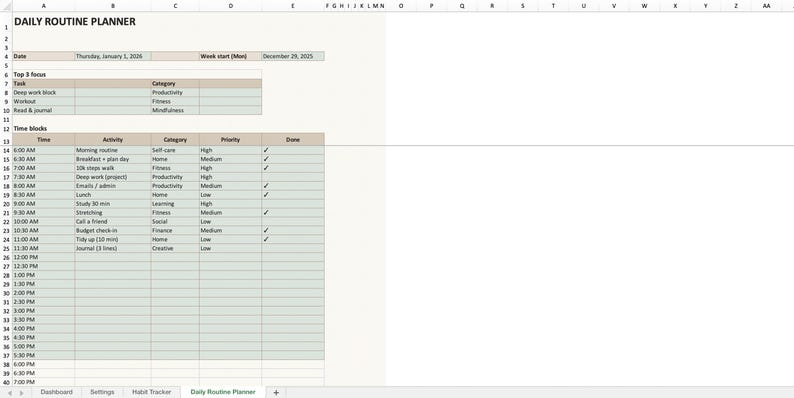Select the Daily Routine Planner tab
Screen dimensions: 794x398
tap(223, 392)
